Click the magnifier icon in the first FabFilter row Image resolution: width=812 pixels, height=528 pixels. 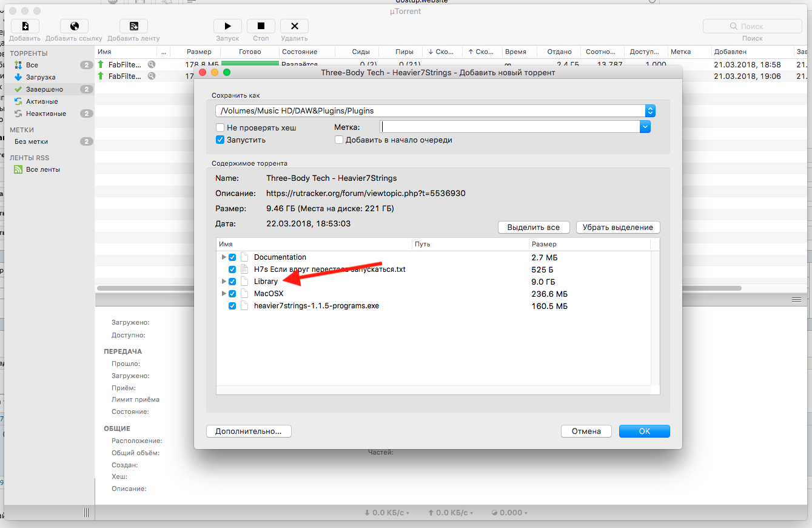151,64
